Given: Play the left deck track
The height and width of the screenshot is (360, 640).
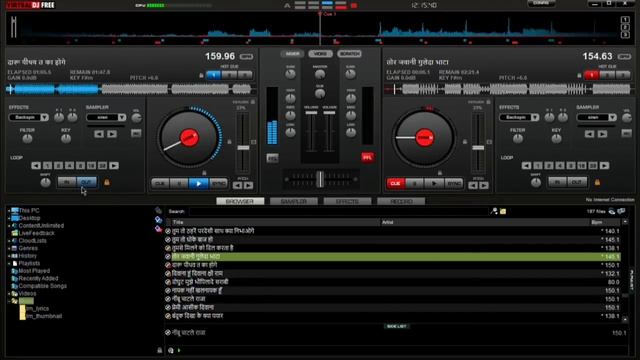Looking at the screenshot, I should (x=198, y=184).
